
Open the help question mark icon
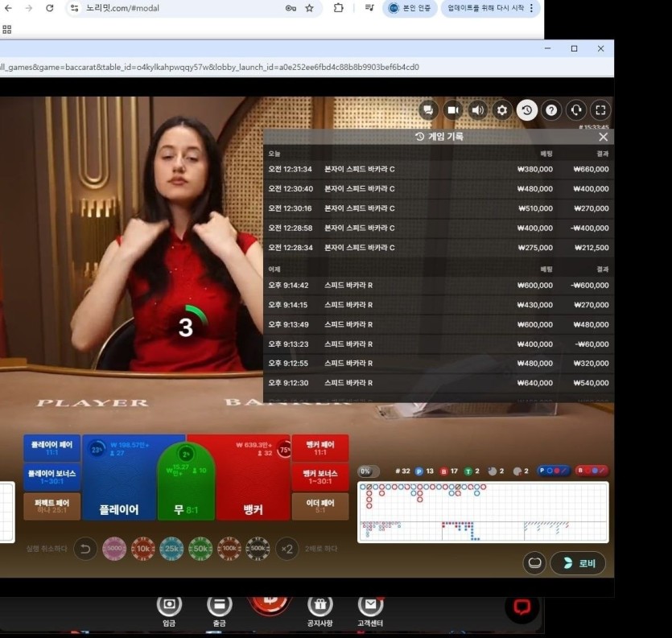point(551,110)
